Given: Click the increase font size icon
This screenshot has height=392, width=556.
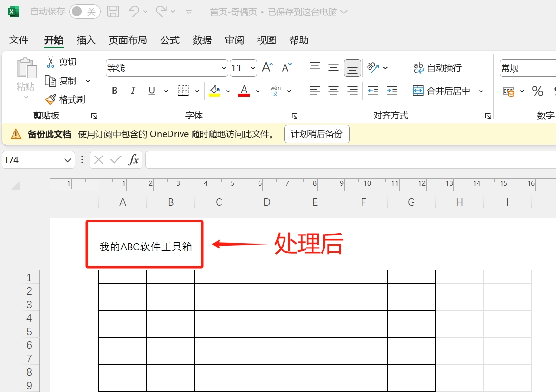Looking at the screenshot, I should pyautogui.click(x=268, y=68).
